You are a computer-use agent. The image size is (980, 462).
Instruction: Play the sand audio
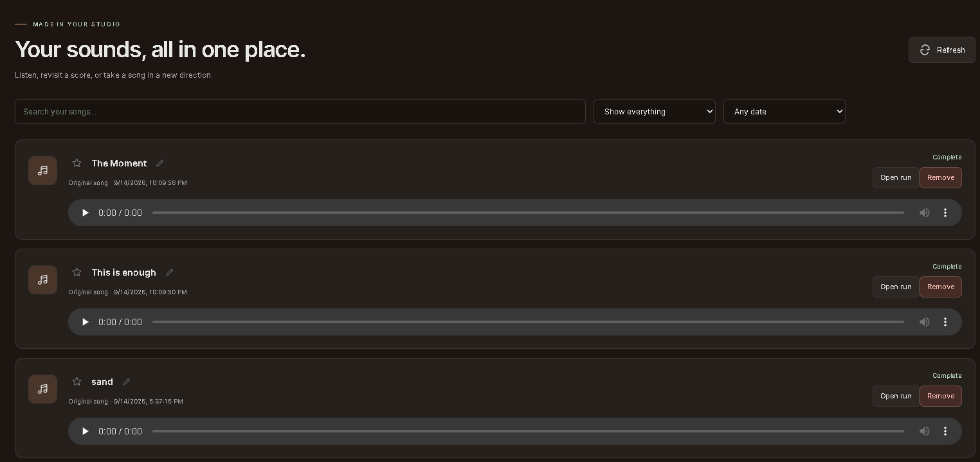click(85, 431)
